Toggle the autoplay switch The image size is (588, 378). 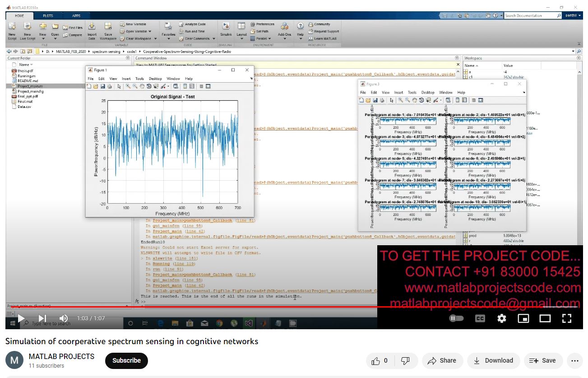pos(456,318)
